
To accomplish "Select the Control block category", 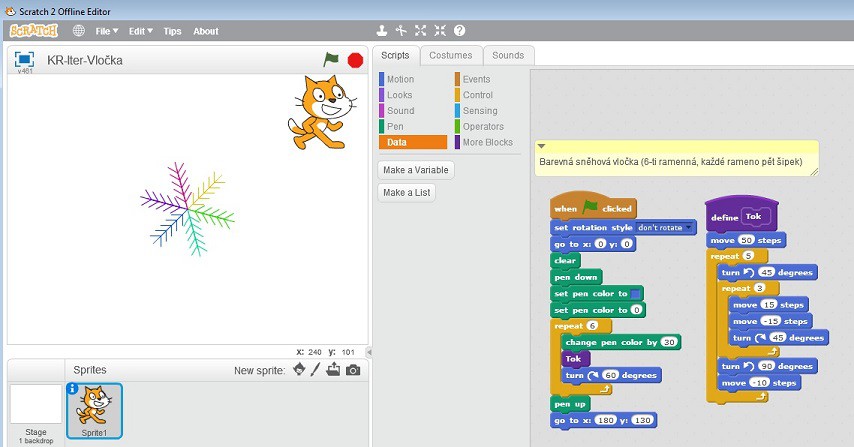I will (x=478, y=95).
